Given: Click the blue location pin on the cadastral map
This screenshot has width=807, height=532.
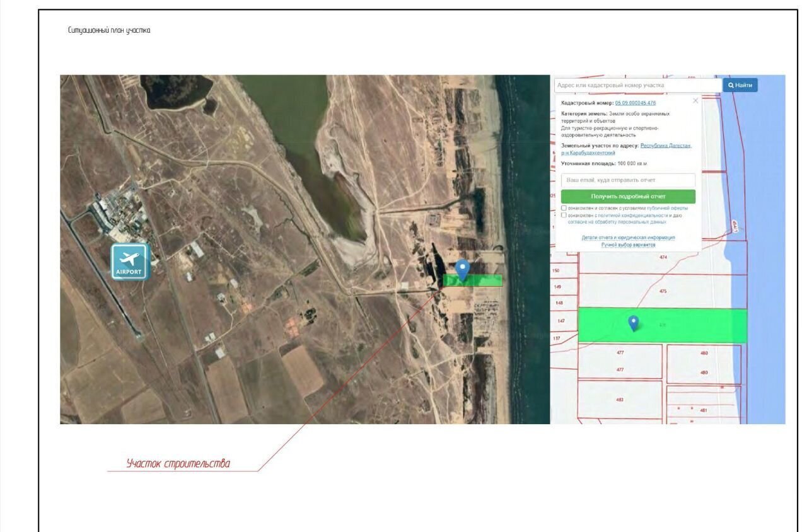Looking at the screenshot, I should pos(634,323).
